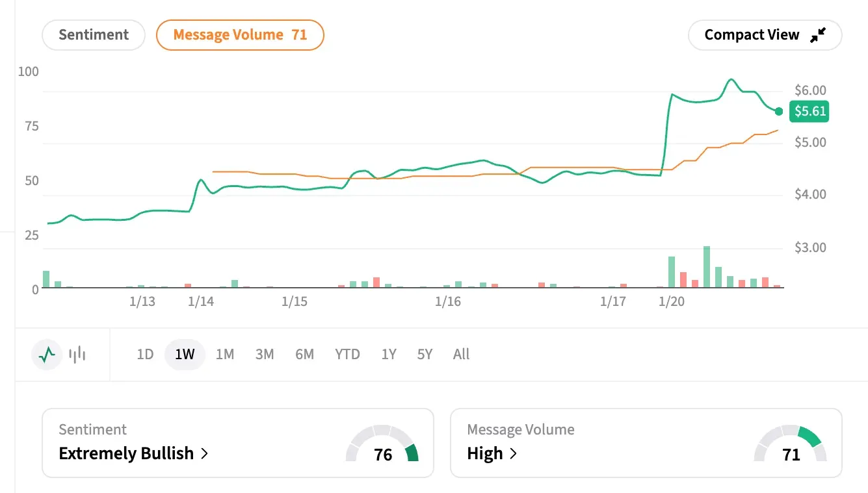Select the line chart view icon
The image size is (868, 493).
point(46,354)
